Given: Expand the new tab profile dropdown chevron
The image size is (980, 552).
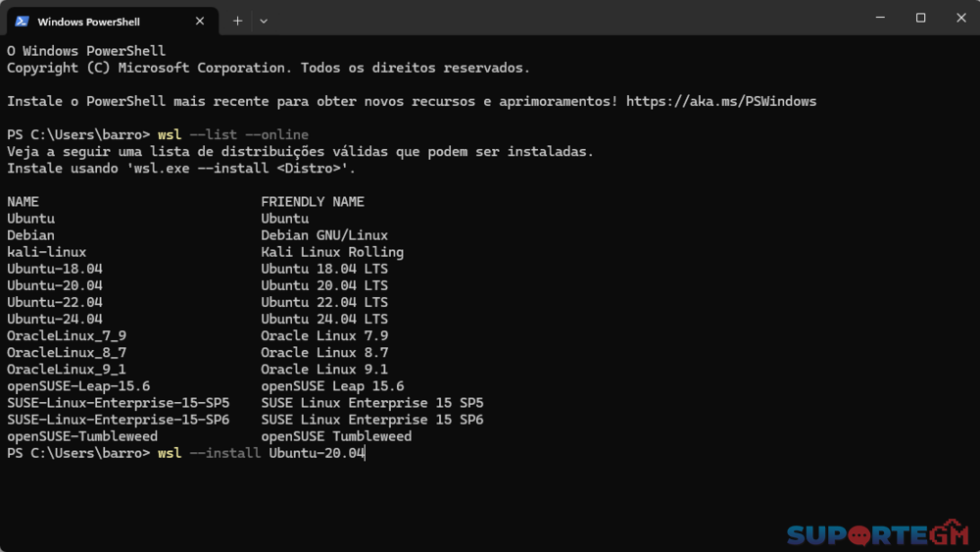Looking at the screenshot, I should 264,21.
